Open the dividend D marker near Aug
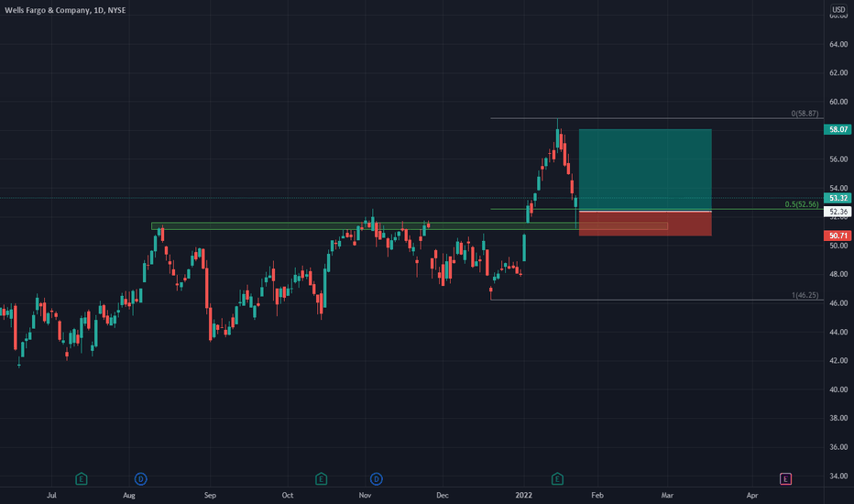854x504 pixels. pos(140,479)
